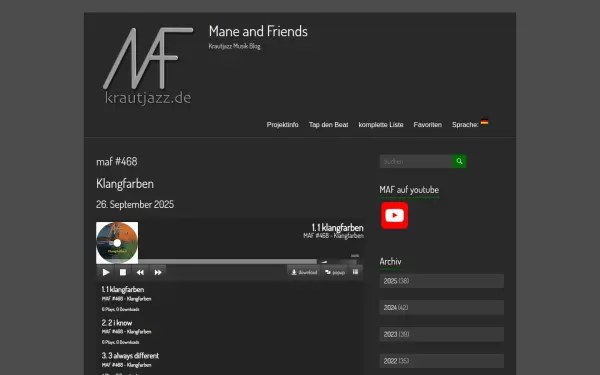Toggle the playlist view icon
Image resolution: width=600 pixels, height=375 pixels.
[x=355, y=272]
